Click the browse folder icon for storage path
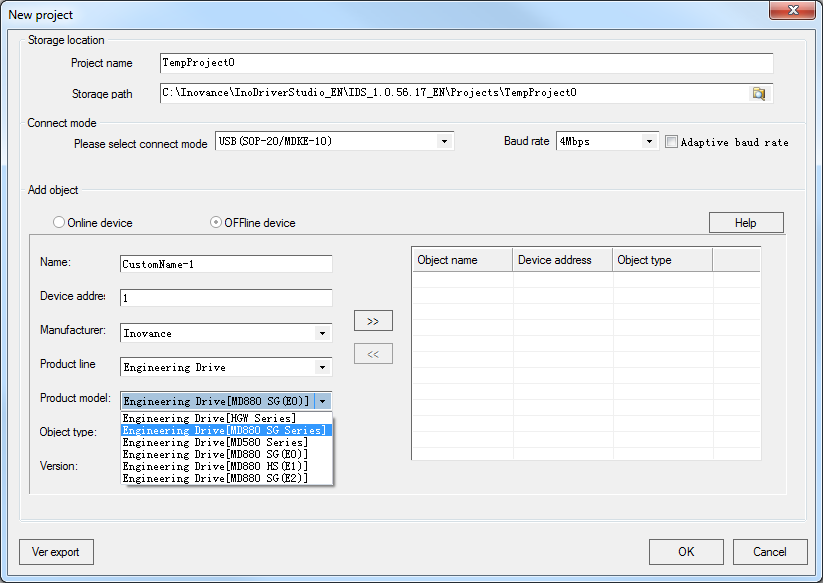823x583 pixels. (759, 93)
